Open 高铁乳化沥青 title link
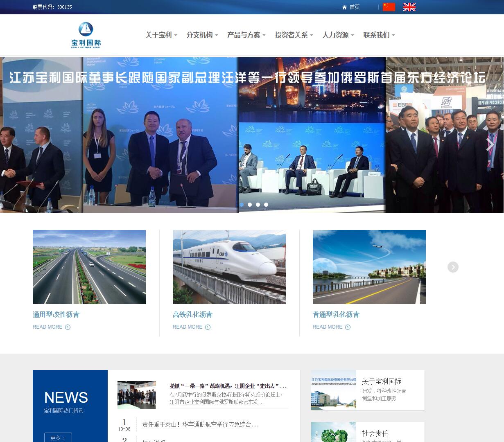This screenshot has width=504, height=442. (x=192, y=314)
